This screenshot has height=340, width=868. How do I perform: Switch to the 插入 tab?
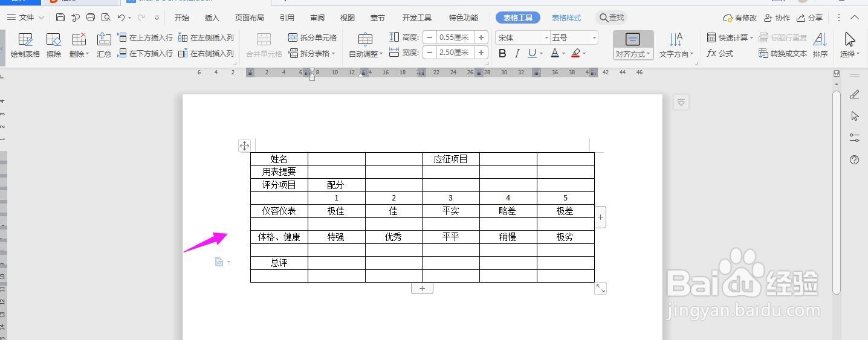point(212,18)
